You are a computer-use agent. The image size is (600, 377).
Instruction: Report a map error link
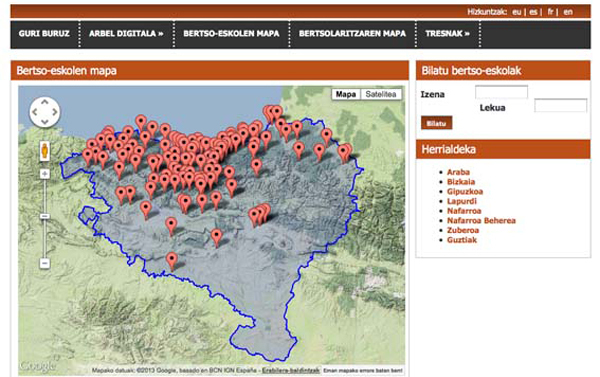(363, 370)
